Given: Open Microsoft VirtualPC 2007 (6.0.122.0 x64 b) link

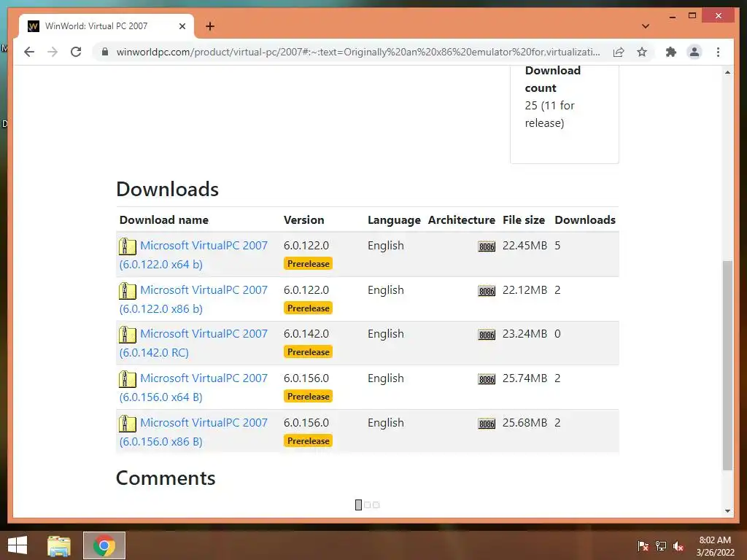Looking at the screenshot, I should [x=193, y=254].
